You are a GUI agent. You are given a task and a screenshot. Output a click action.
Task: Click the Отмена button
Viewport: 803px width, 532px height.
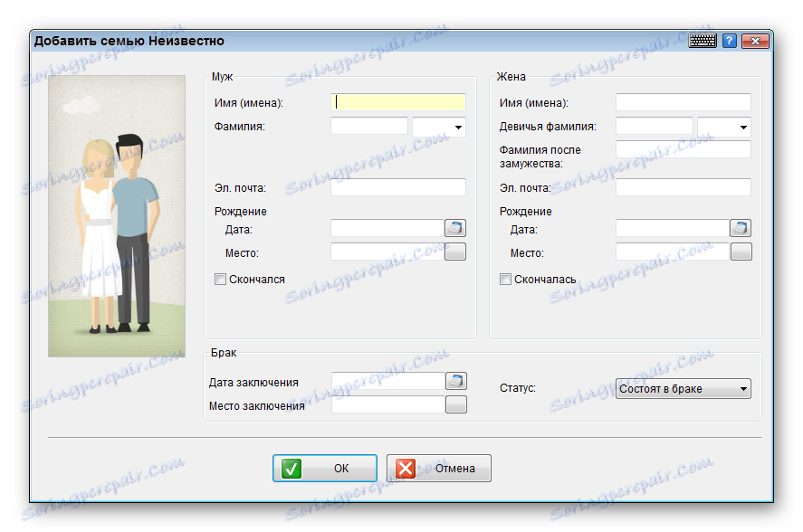coord(439,468)
